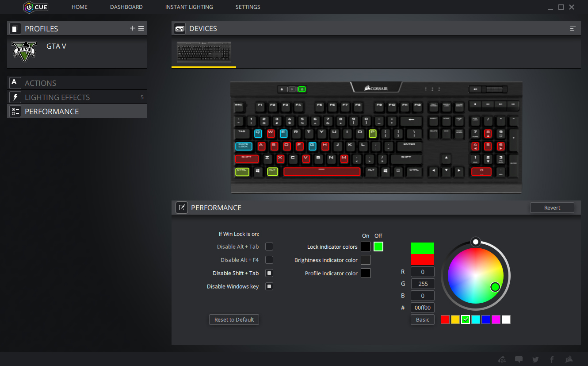This screenshot has width=588, height=366.
Task: Click the red numpad 0 key
Action: 481,171
